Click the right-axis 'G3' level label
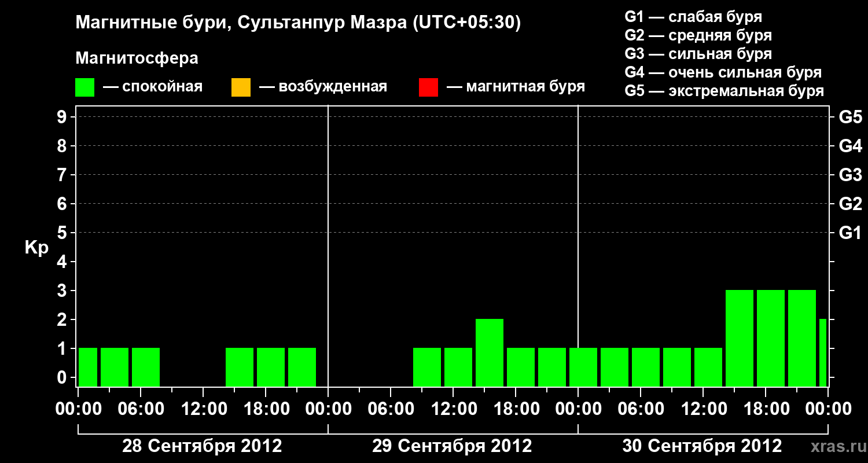Screen dimensions: 868x463 tap(850, 175)
